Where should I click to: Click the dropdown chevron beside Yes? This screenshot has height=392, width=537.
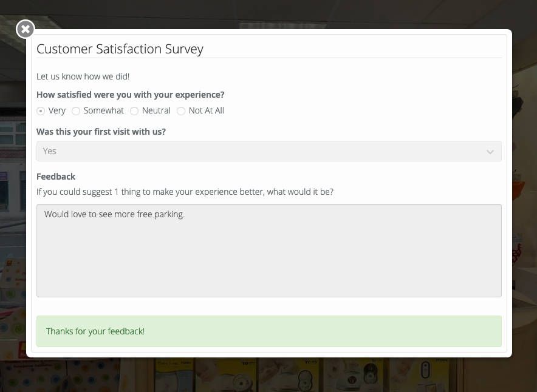pyautogui.click(x=490, y=151)
